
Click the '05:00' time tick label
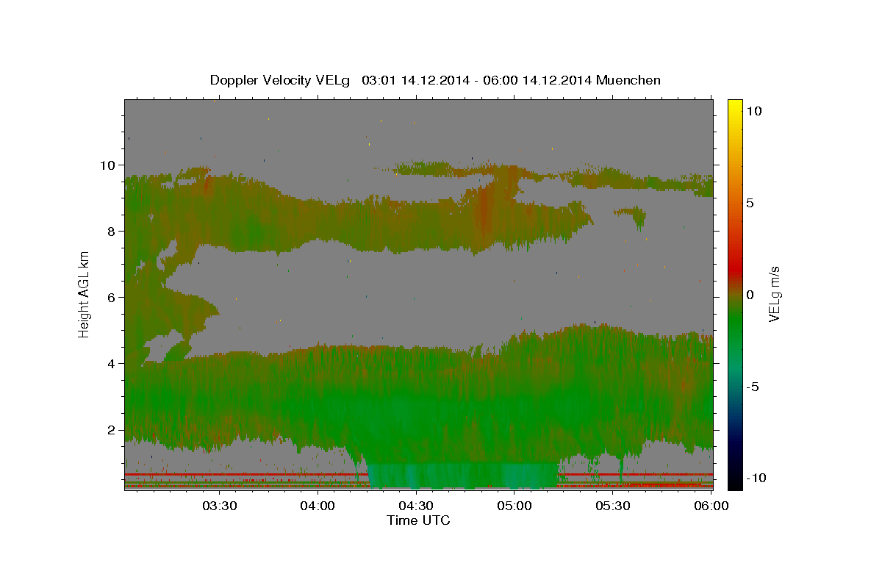[514, 506]
